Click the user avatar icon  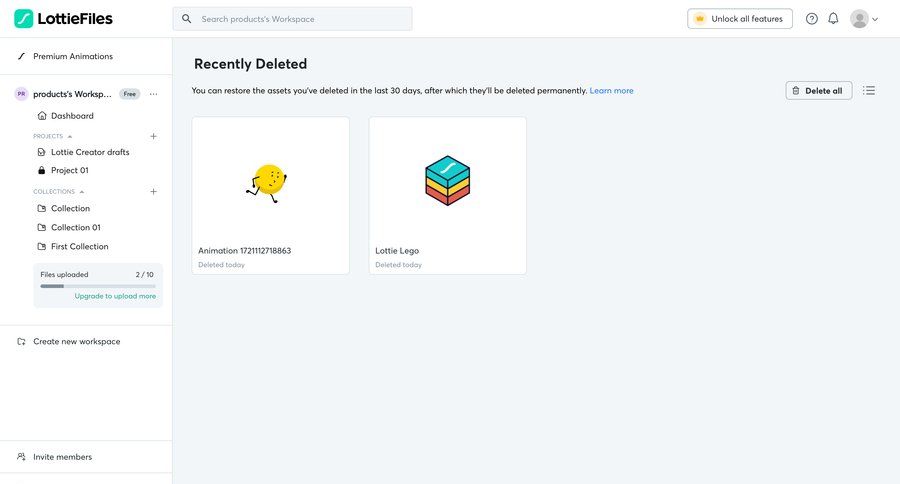(859, 19)
